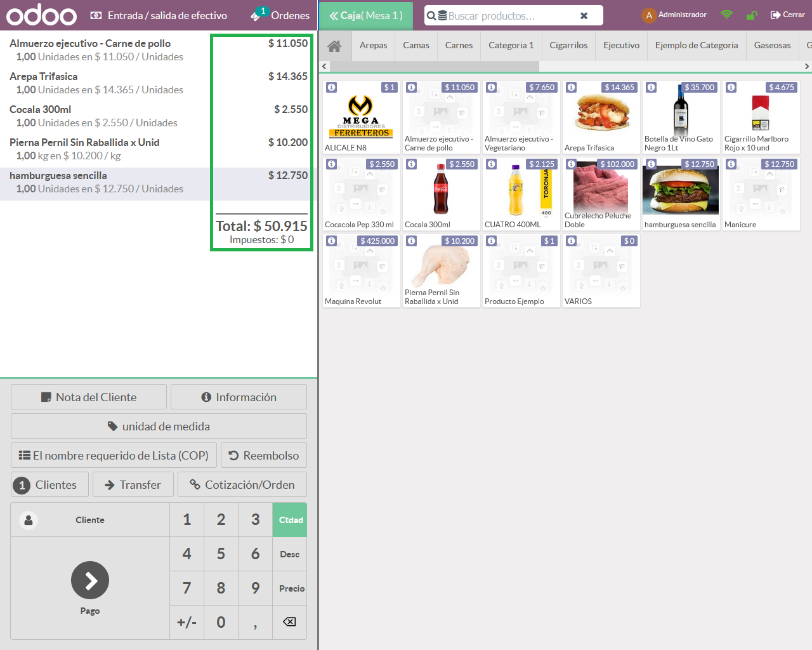Click the Wi-Fi connection status icon
812x650 pixels.
coord(726,15)
